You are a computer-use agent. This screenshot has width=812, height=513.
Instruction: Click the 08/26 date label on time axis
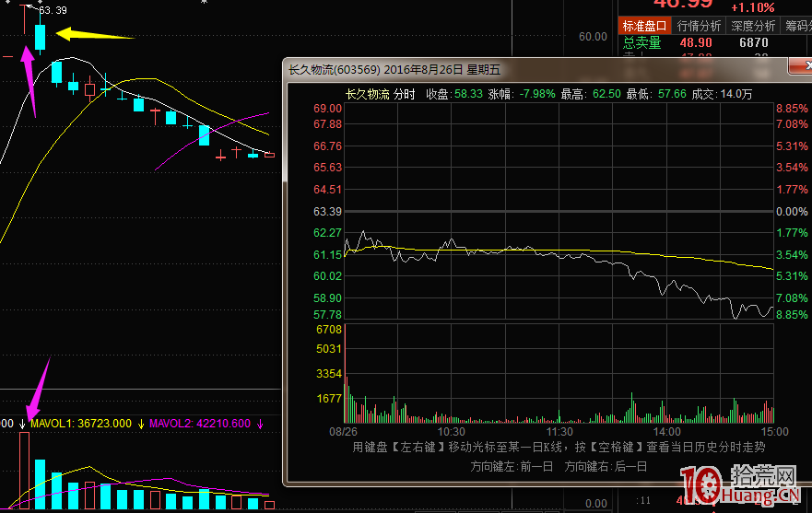point(343,432)
